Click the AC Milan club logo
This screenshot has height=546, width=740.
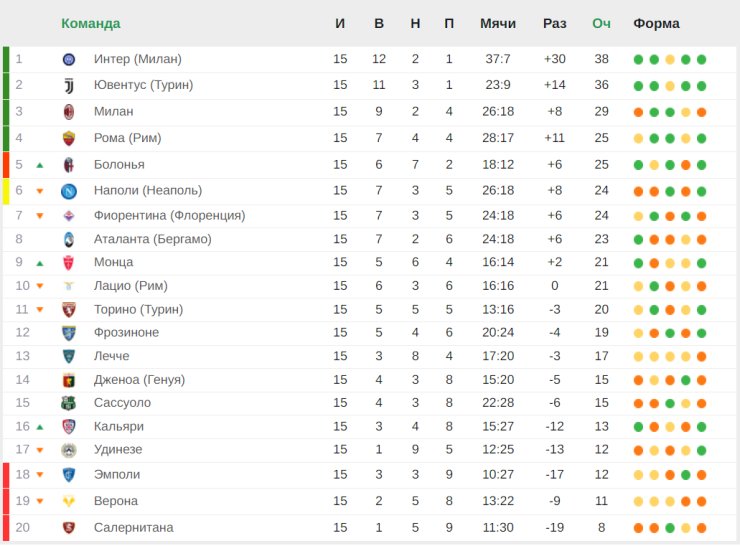pyautogui.click(x=69, y=112)
